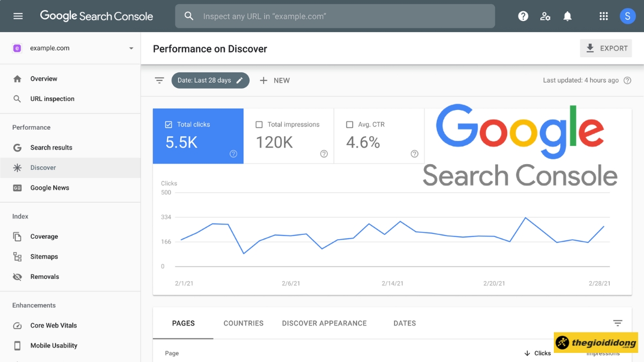The image size is (644, 362).
Task: Open the Google apps grid icon
Action: 603,16
